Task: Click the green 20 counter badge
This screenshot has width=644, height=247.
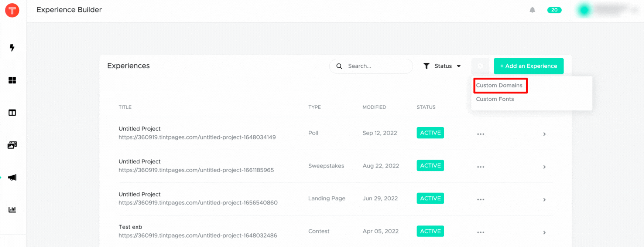Action: click(x=554, y=10)
